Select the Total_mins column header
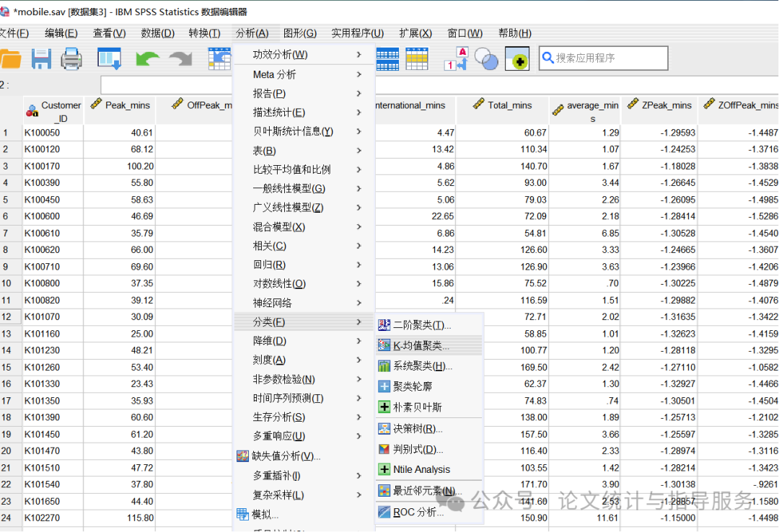Screen dimensions: 779x532 [x=502, y=111]
